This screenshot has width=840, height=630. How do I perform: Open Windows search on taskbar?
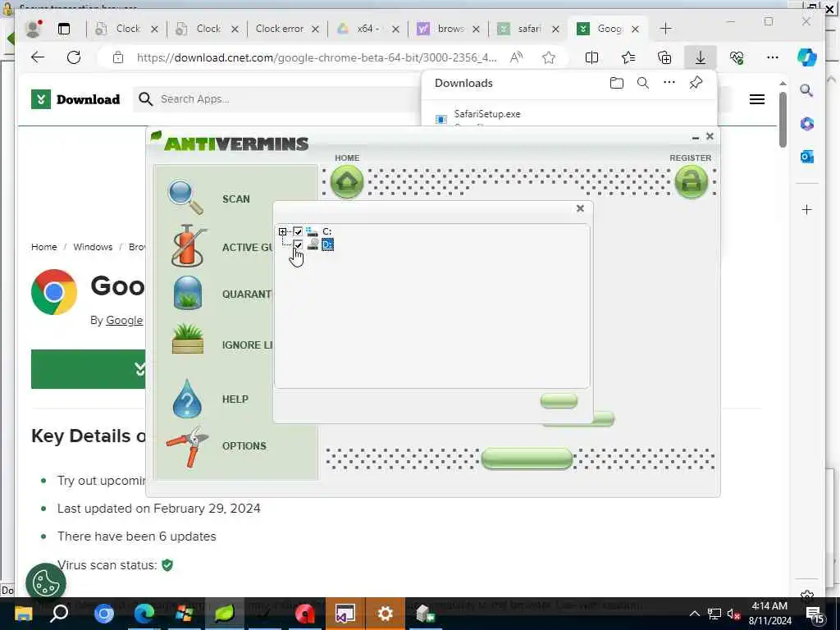(x=59, y=613)
